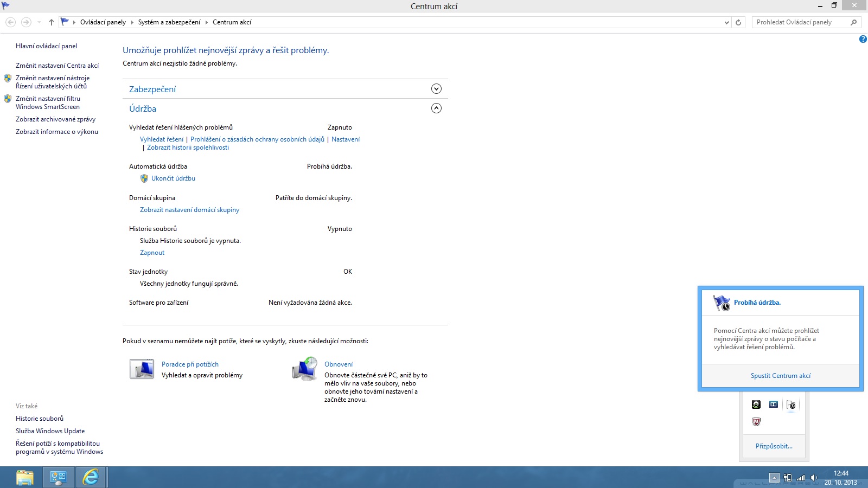Open Zobrazit archivované zprávy

pyautogui.click(x=55, y=119)
